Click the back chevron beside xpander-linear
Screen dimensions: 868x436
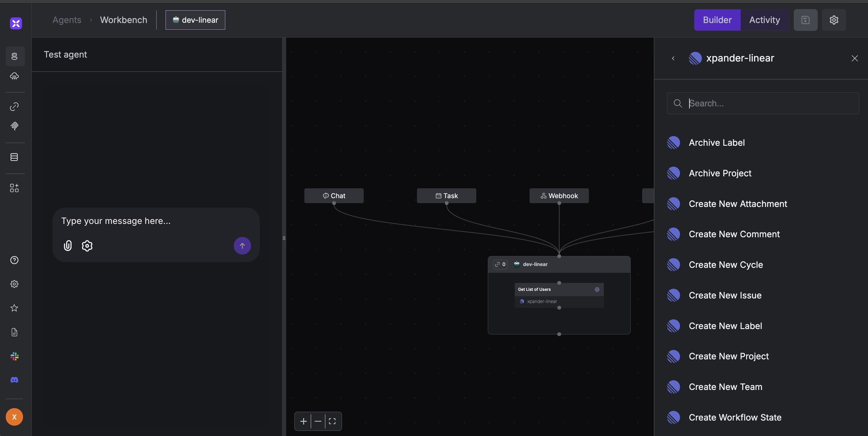[x=673, y=58]
